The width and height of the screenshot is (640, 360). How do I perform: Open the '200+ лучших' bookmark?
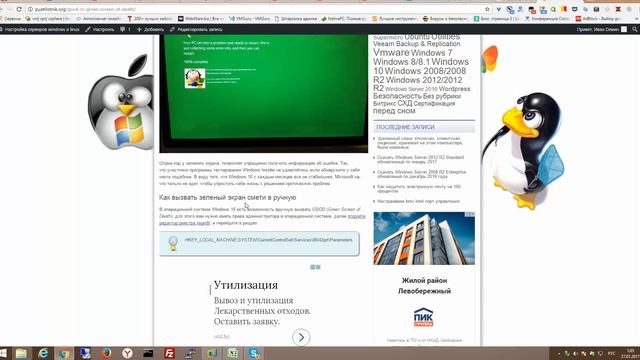(x=150, y=19)
